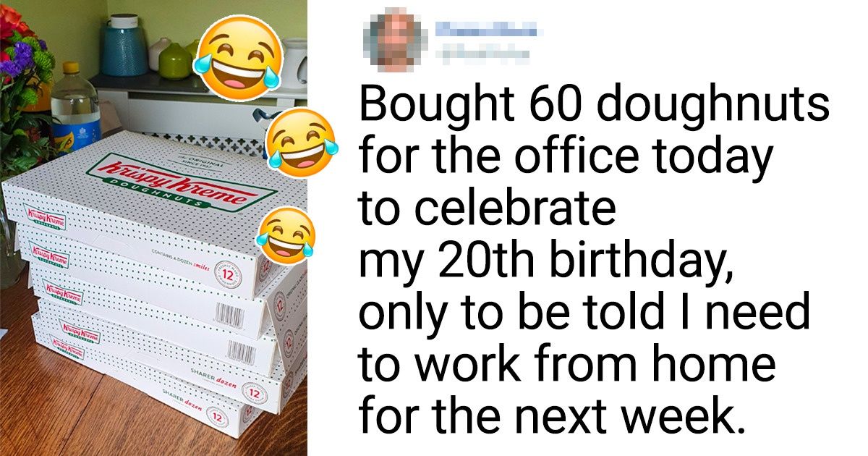Click 'Contains a dozen smiles' box text

180,258
